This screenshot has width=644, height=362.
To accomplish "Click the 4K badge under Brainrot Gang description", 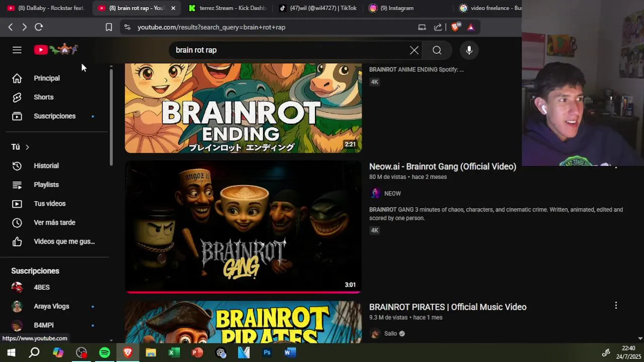I will tap(374, 230).
